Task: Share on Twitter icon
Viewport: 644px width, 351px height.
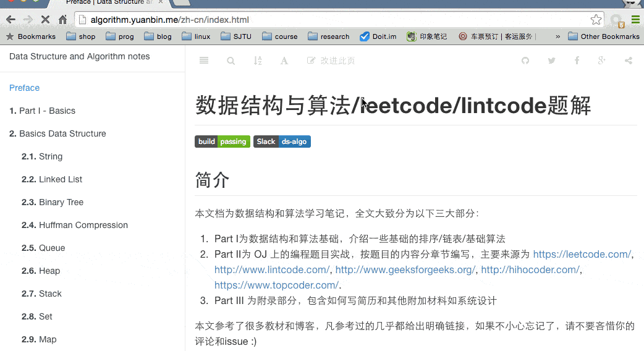Action: click(x=551, y=61)
